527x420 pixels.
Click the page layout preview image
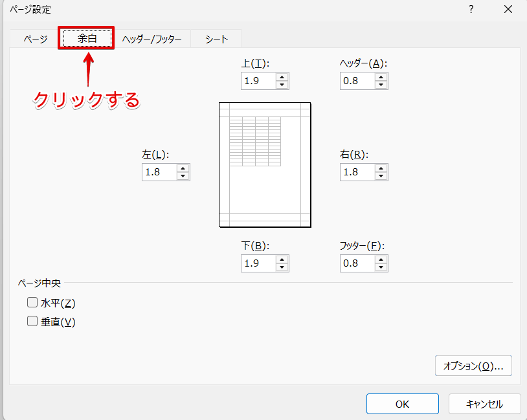tap(265, 164)
